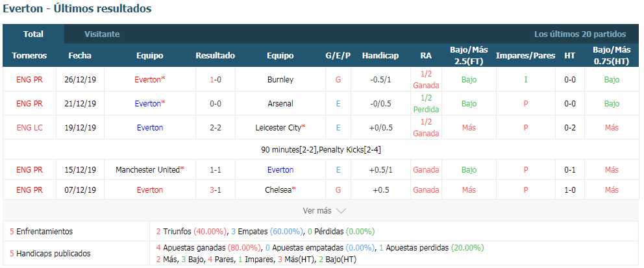Click the Chelsea team name
The height and width of the screenshot is (268, 644).
(x=280, y=190)
